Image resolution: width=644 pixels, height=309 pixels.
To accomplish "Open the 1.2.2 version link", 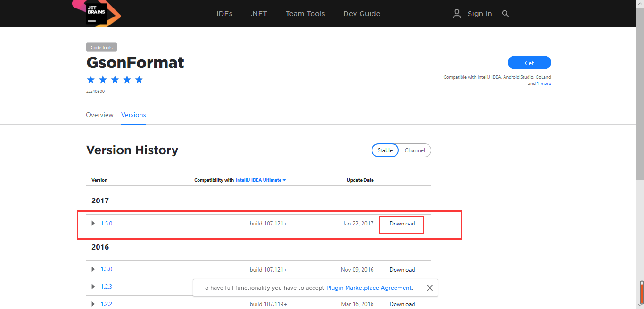I will 107,304.
